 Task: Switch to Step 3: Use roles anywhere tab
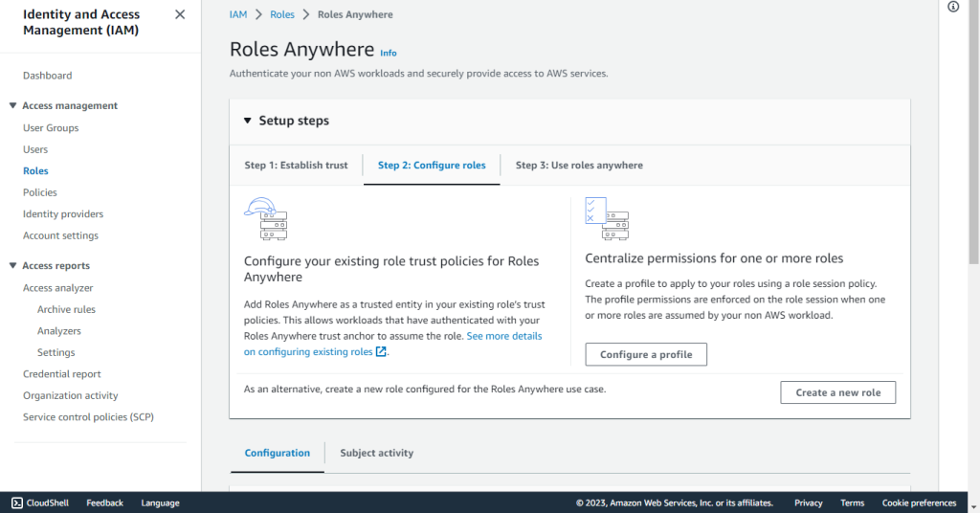[x=579, y=165]
